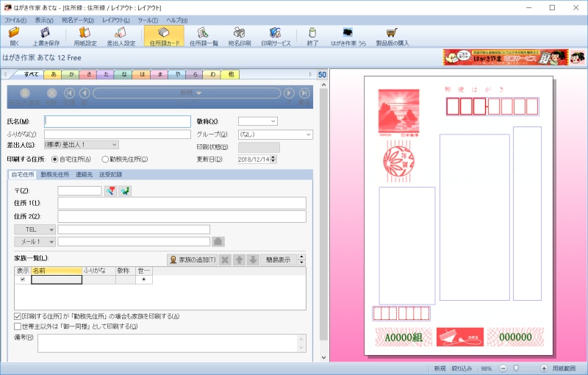588x375 pixels.
Task: Open 印刷サービス print service icon
Action: point(276,36)
